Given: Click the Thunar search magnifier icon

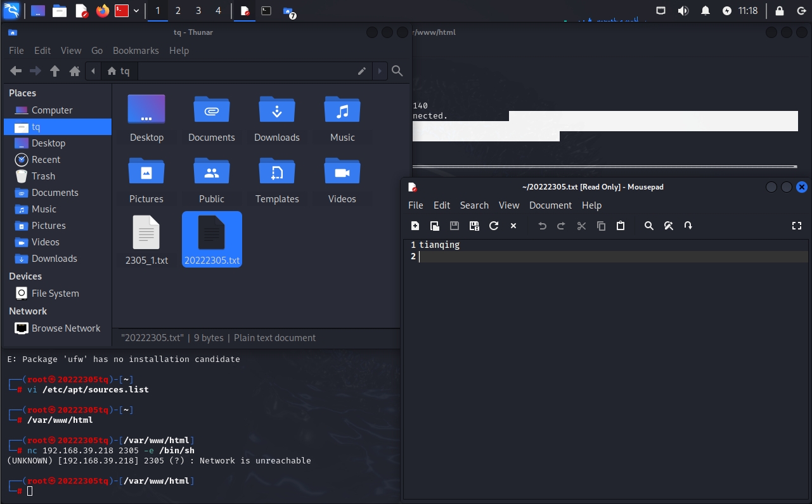Looking at the screenshot, I should 397,71.
